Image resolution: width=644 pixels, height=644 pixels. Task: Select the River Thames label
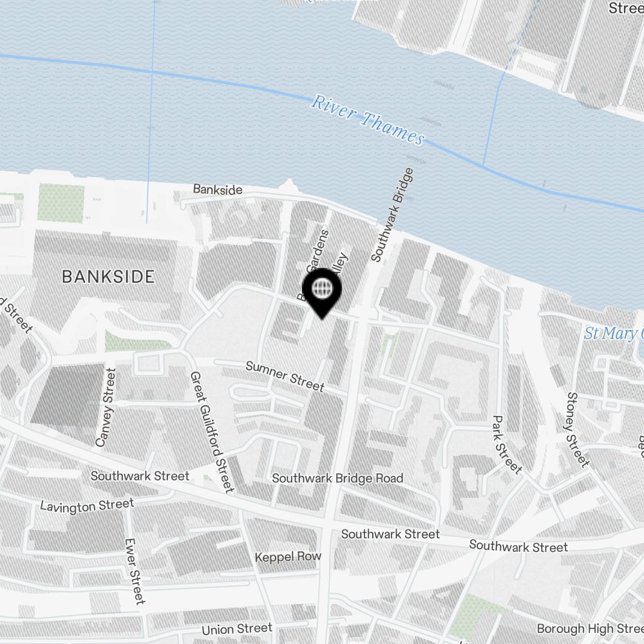coord(368,120)
